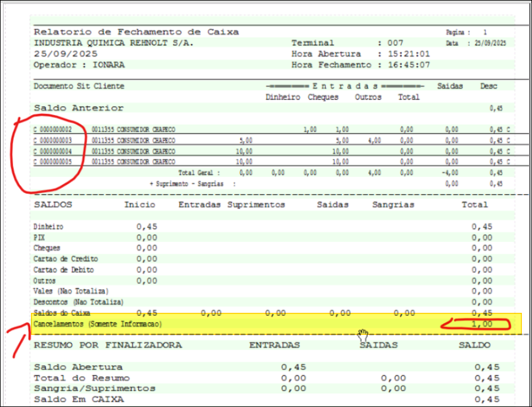The height and width of the screenshot is (407, 532).
Task: Click the SALDOS section header
Action: tap(53, 204)
